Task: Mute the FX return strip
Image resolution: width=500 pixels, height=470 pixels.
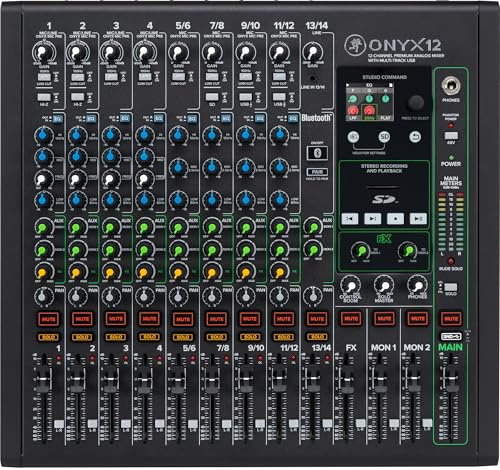Action: pyautogui.click(x=351, y=319)
